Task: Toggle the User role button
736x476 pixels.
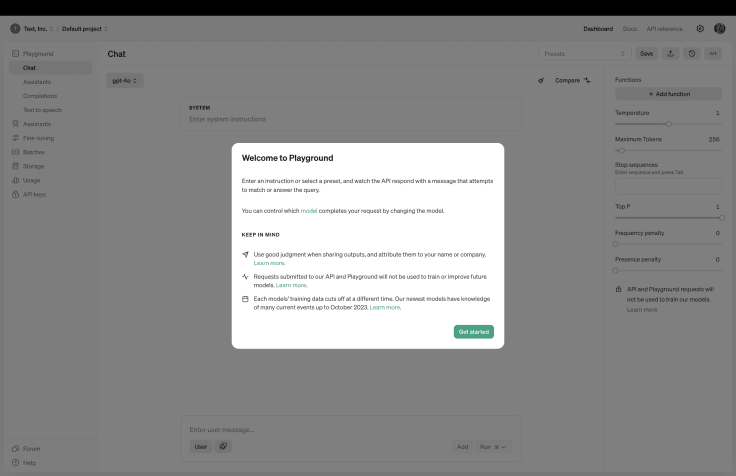Action: click(x=201, y=446)
